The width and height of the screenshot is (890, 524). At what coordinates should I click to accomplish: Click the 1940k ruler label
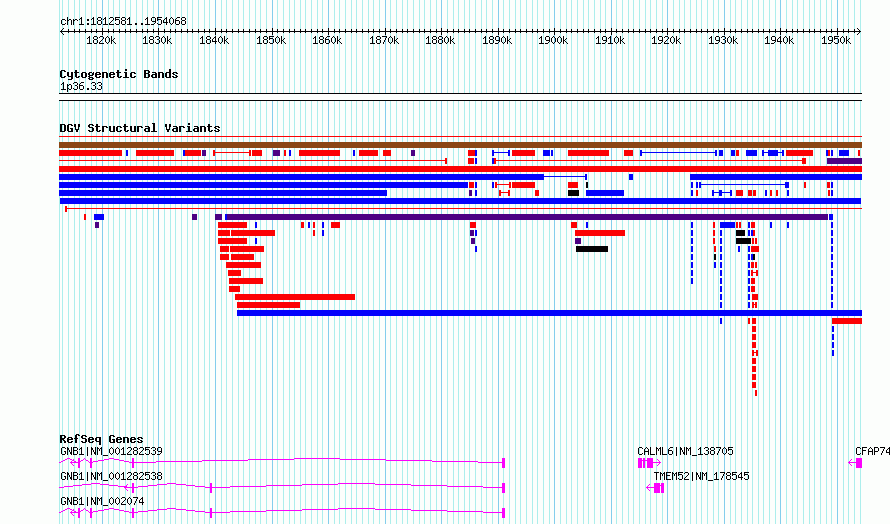point(779,41)
